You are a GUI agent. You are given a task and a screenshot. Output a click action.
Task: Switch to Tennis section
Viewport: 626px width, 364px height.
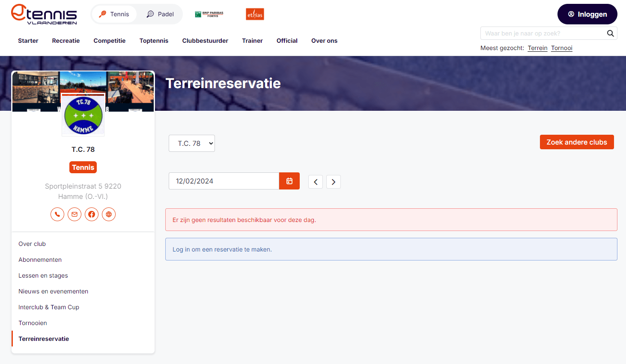[114, 14]
